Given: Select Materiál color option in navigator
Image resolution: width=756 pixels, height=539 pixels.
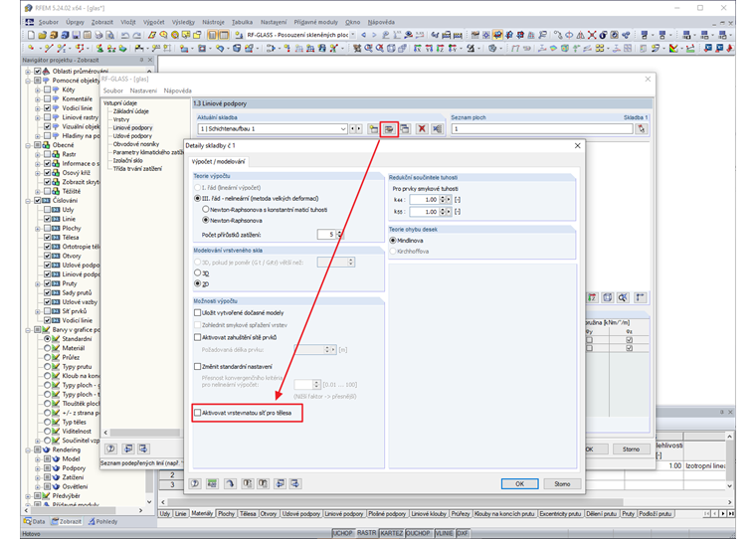Looking at the screenshot, I should pos(48,348).
